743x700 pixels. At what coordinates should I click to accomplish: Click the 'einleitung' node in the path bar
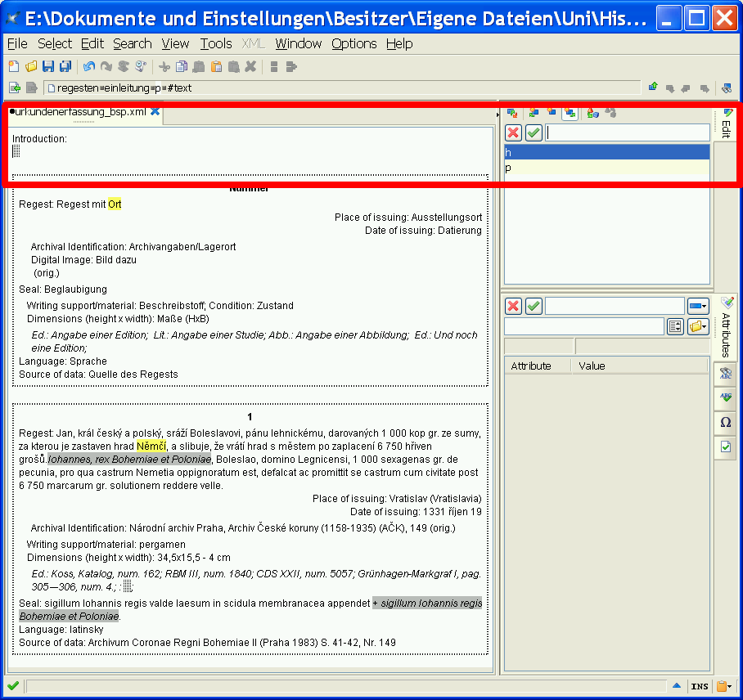[x=127, y=88]
